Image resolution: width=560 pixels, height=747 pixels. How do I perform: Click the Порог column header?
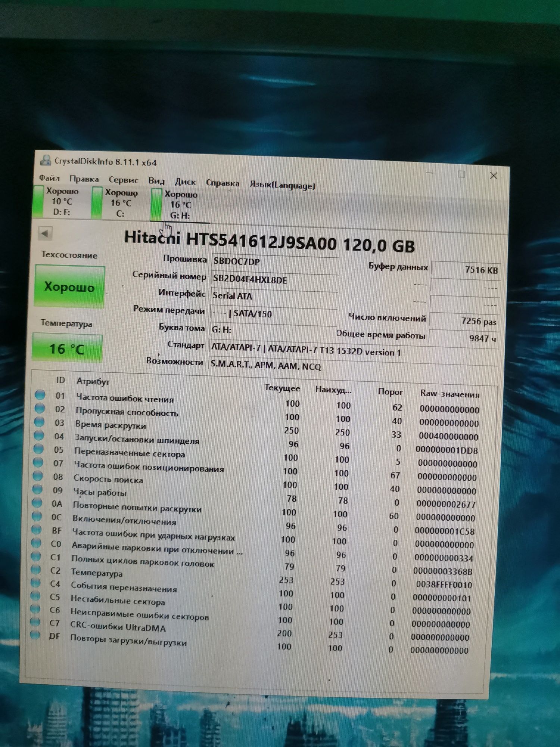[x=390, y=392]
